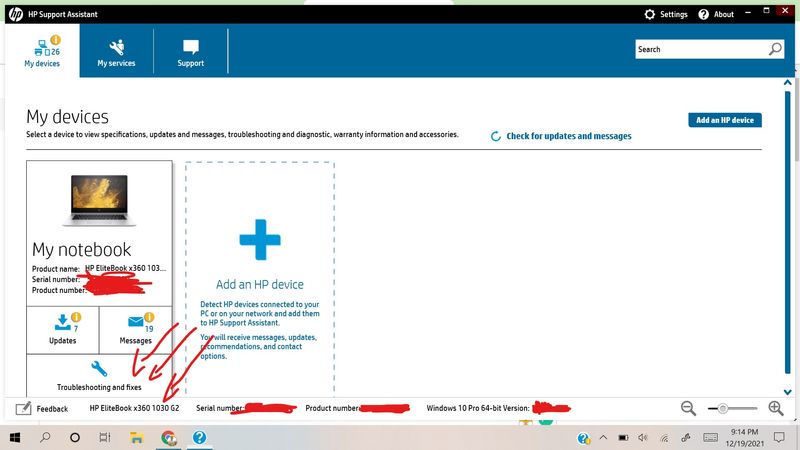This screenshot has height=450, width=800.
Task: Open Troubleshooting and fixes wrench tile
Action: point(99,375)
